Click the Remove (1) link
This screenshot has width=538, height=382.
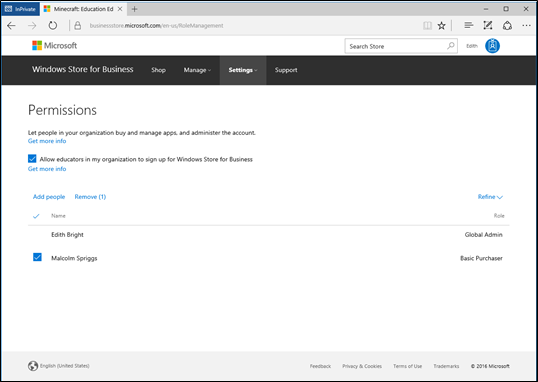[x=90, y=197]
